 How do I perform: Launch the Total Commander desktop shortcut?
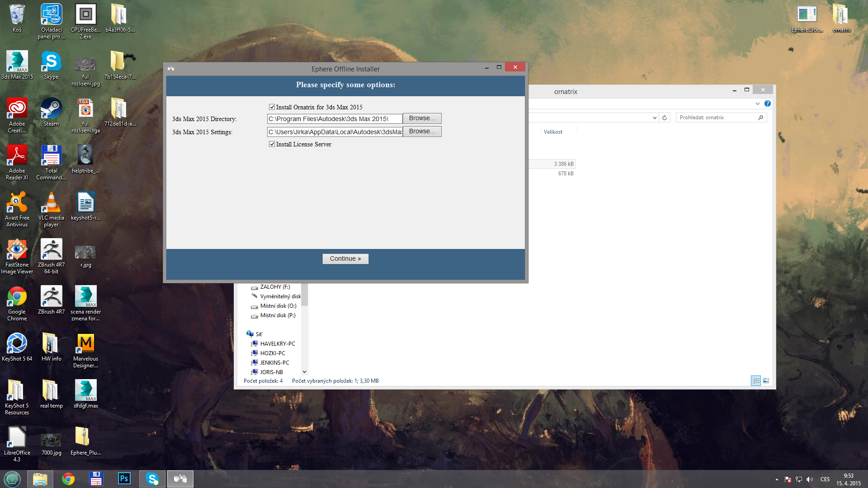[x=51, y=162]
